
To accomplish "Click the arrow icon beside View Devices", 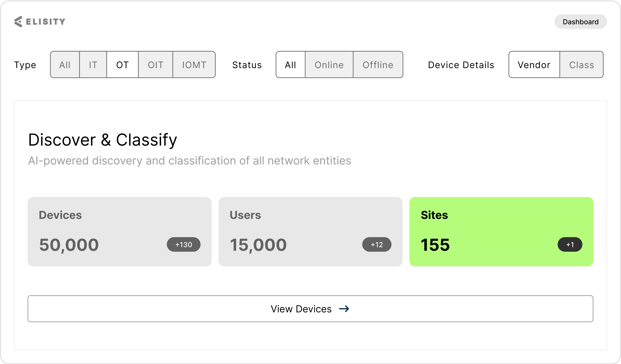I will (x=344, y=309).
